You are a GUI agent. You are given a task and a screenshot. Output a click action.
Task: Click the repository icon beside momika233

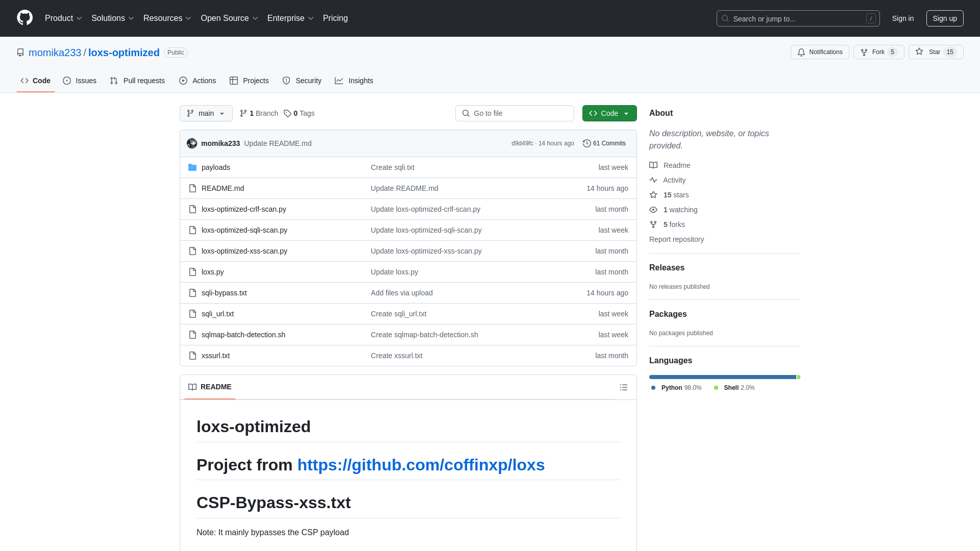(20, 53)
